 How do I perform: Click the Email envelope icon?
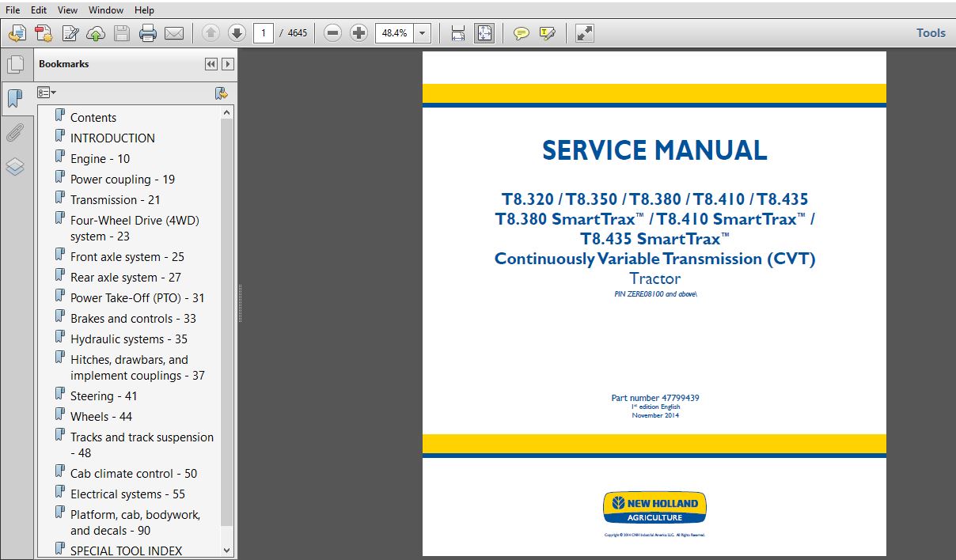[174, 33]
